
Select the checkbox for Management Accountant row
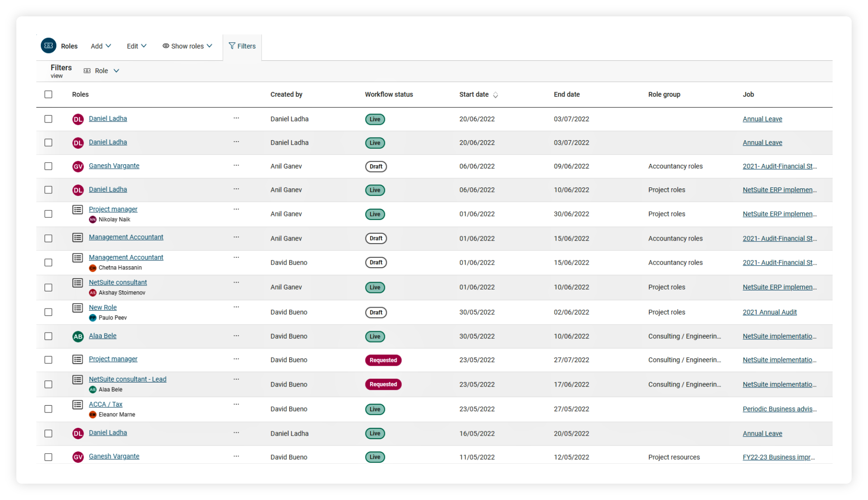(x=49, y=238)
